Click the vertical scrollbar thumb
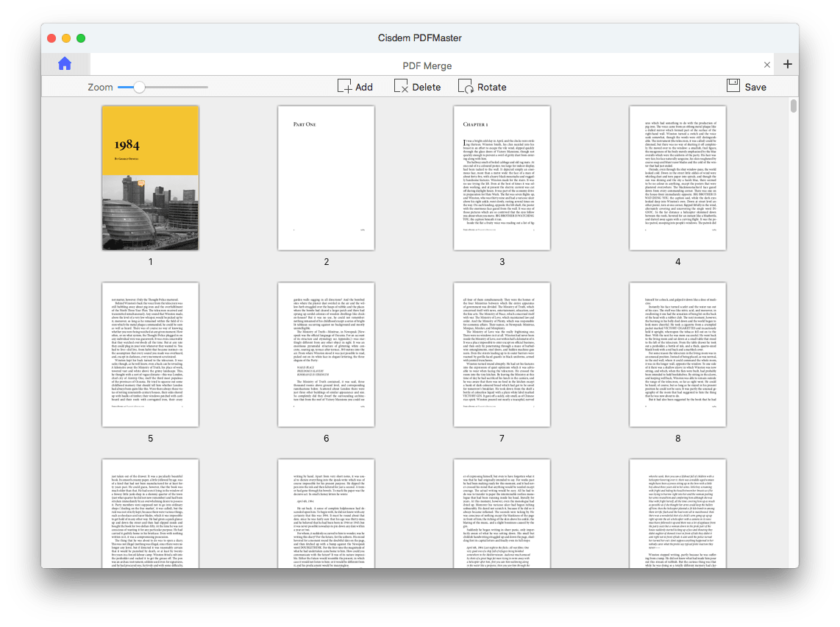840x627 pixels. [794, 107]
